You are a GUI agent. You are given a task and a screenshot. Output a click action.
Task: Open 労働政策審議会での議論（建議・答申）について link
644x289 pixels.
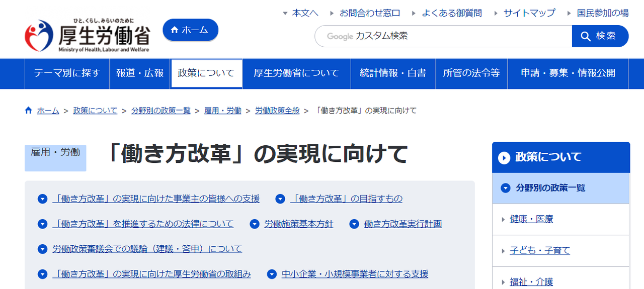147,249
